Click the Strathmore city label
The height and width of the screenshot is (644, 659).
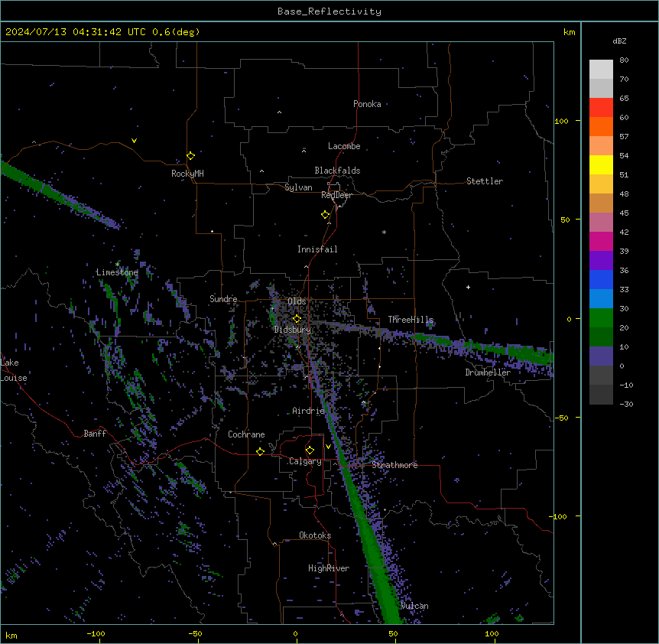[x=394, y=465]
